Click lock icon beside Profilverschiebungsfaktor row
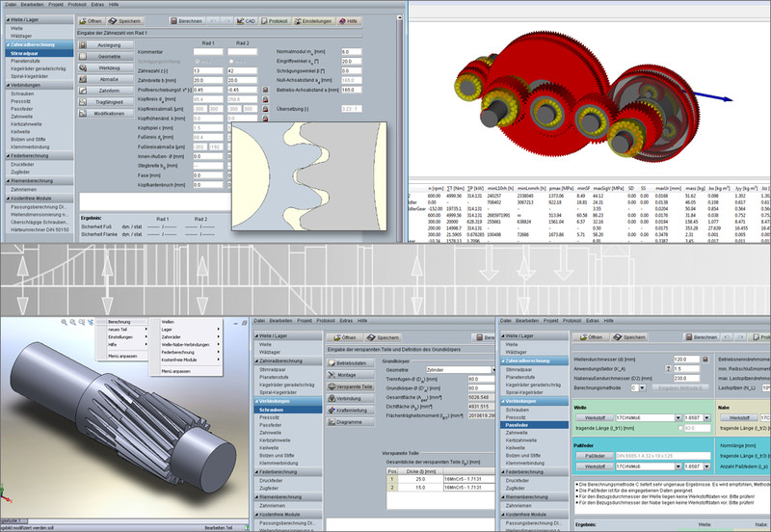771x532 pixels. tap(264, 91)
